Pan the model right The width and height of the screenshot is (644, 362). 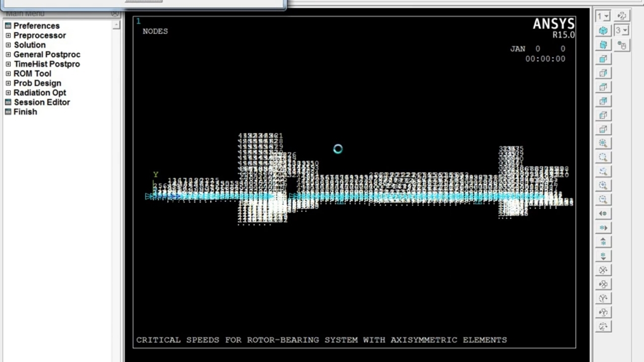(603, 228)
